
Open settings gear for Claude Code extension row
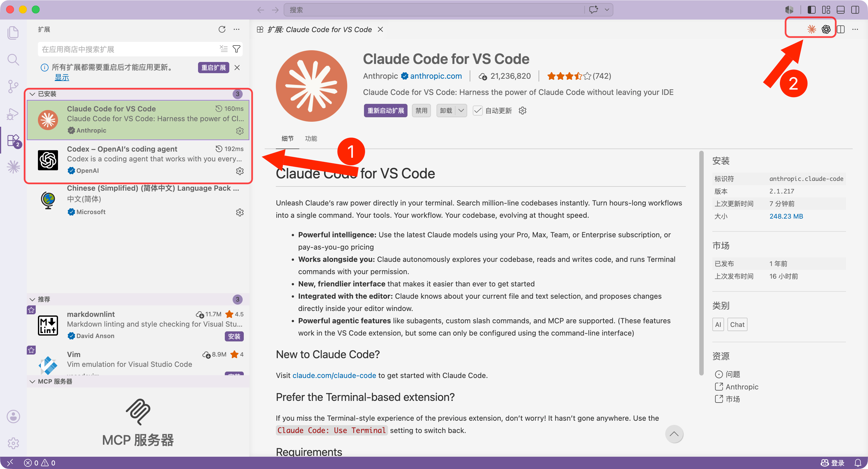[x=240, y=131]
